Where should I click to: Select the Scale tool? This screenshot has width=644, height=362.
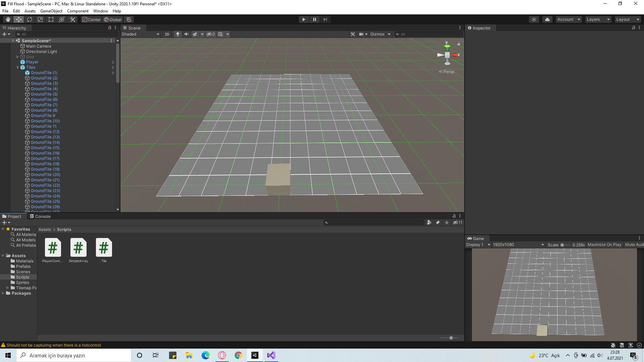pyautogui.click(x=40, y=19)
